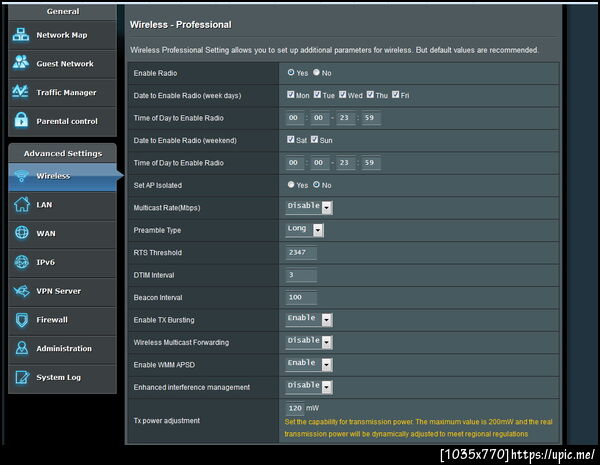The image size is (600, 465).
Task: Click the Guest Network people icon
Action: pyautogui.click(x=21, y=62)
